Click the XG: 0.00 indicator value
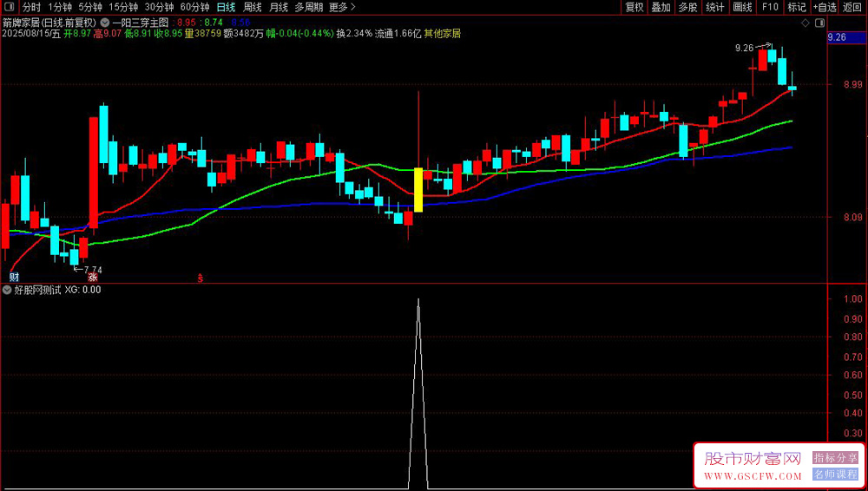Viewport: 868px width, 491px height. 83,289
